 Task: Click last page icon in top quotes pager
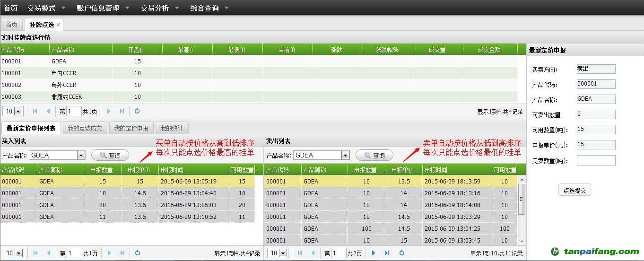tap(122, 111)
